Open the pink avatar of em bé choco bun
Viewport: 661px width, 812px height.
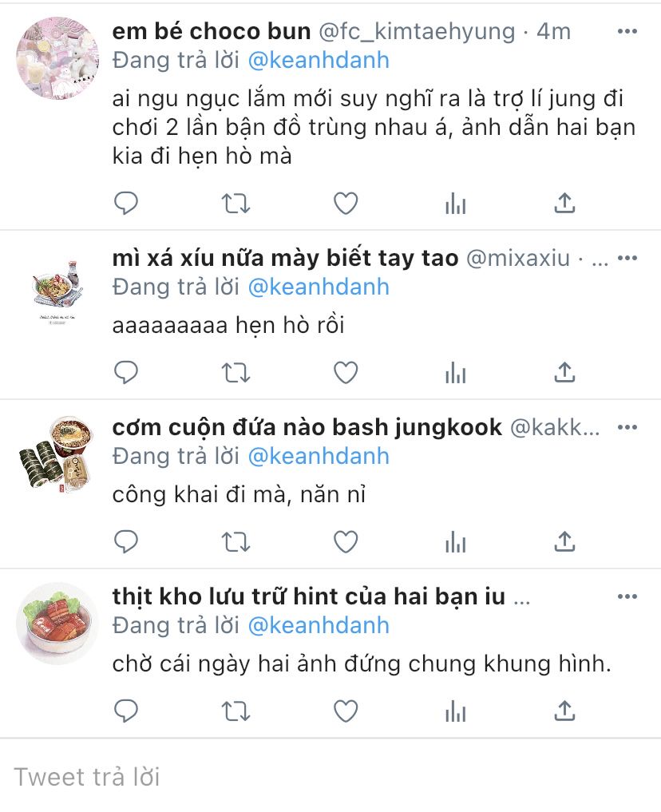click(57, 58)
